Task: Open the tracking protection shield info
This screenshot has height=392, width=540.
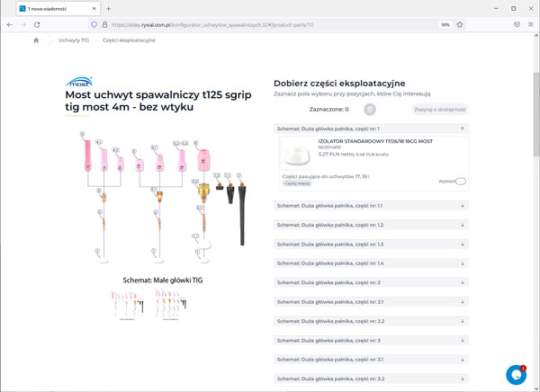Action: click(x=94, y=25)
